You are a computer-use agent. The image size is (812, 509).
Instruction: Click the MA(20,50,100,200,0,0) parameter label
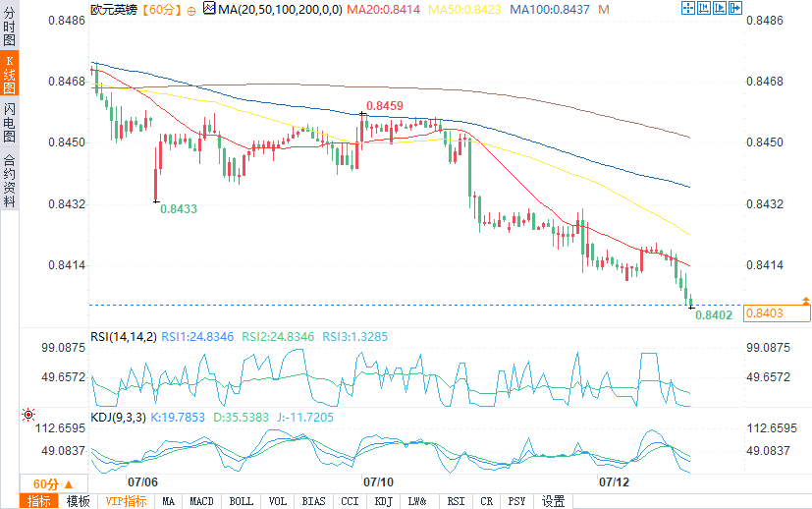[280, 9]
